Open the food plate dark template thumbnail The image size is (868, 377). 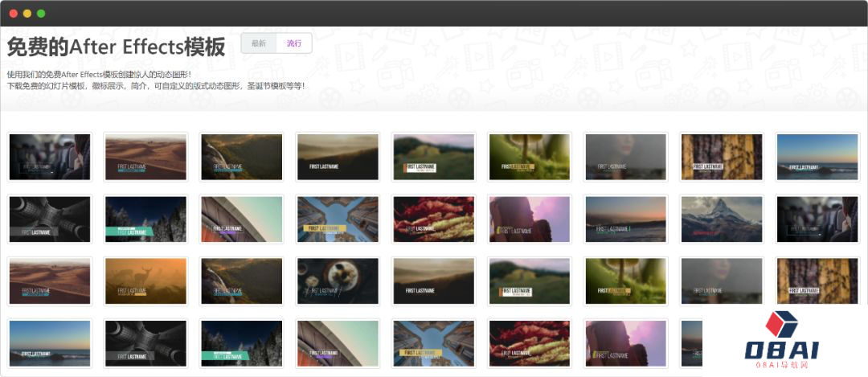coord(338,281)
